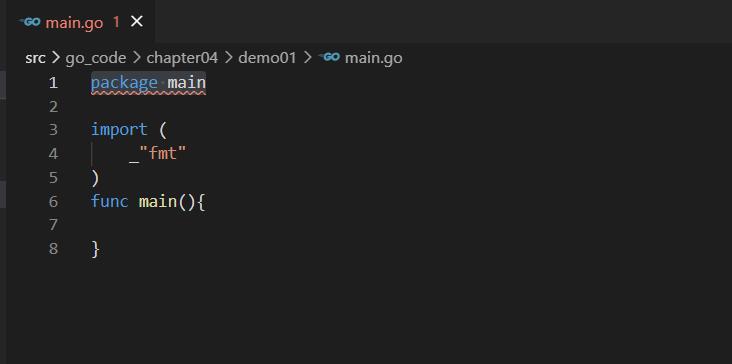Click main.go in the breadcrumb path
The image size is (732, 364).
(x=373, y=58)
